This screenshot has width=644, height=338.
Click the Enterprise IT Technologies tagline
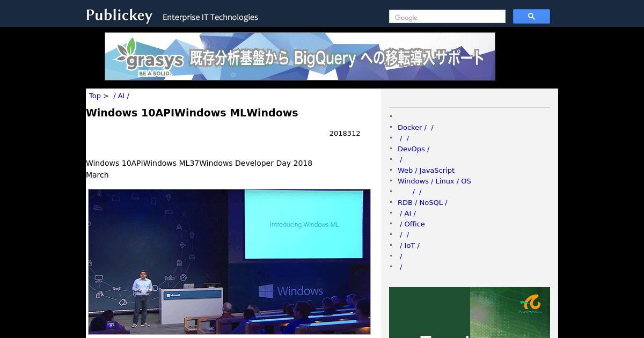[210, 17]
